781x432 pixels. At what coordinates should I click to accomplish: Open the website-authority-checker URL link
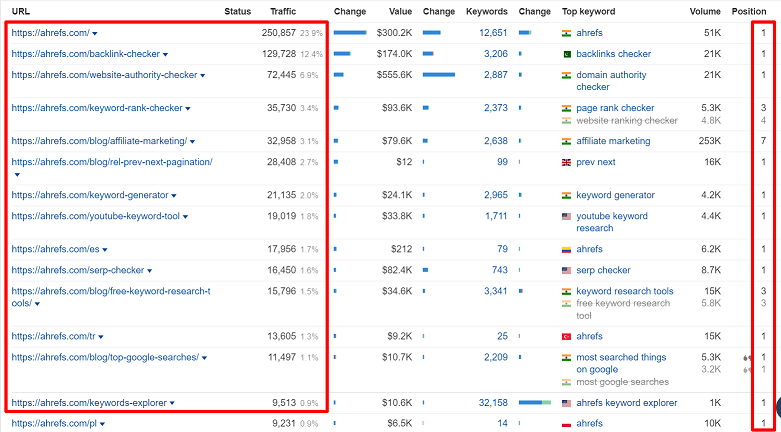point(104,75)
